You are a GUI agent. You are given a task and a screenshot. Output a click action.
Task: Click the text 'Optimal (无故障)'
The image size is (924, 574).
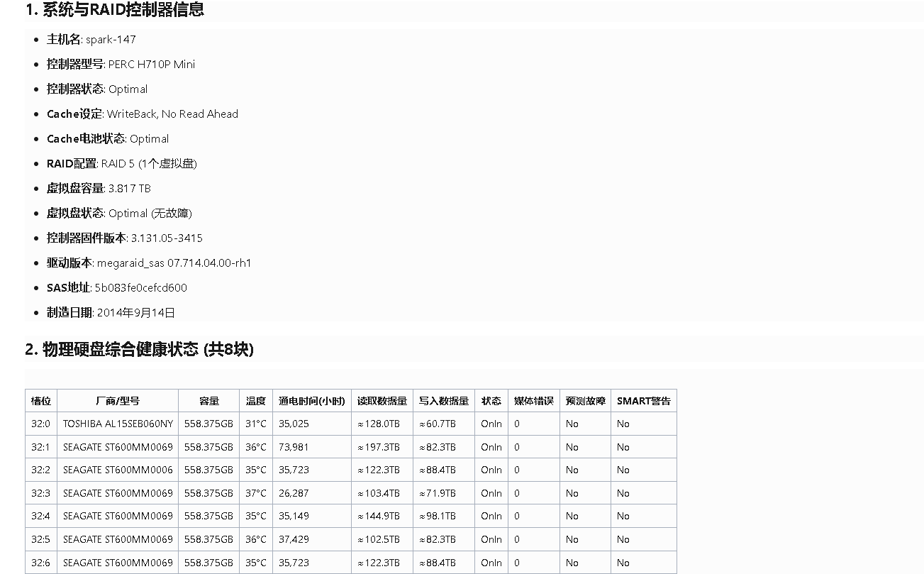(150, 214)
